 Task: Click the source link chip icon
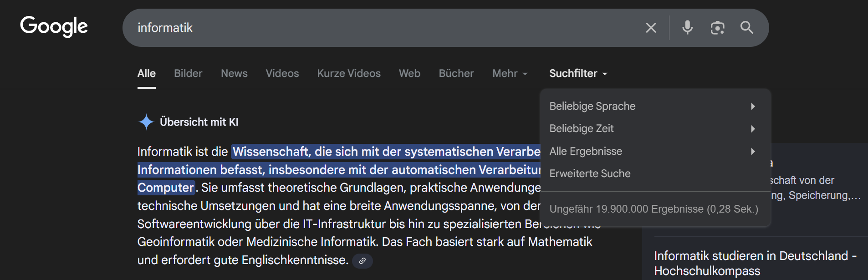coord(363,261)
